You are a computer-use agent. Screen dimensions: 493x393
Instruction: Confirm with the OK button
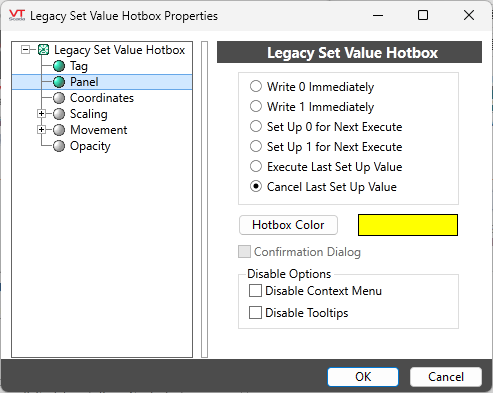coord(363,377)
